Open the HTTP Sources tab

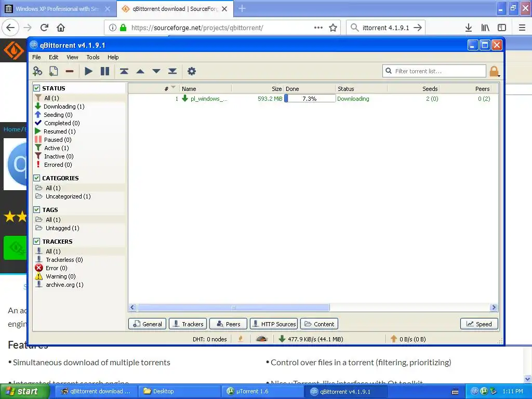(x=274, y=324)
